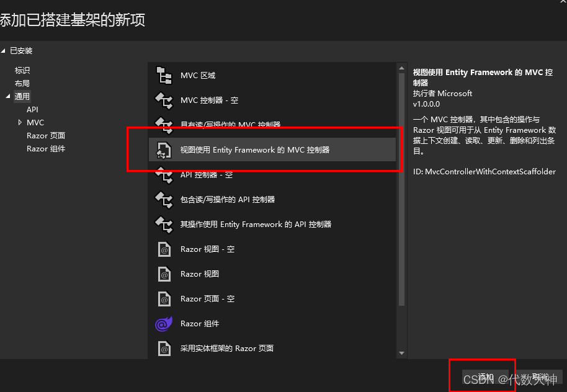Click the Razor 视图 template icon

[x=164, y=274]
